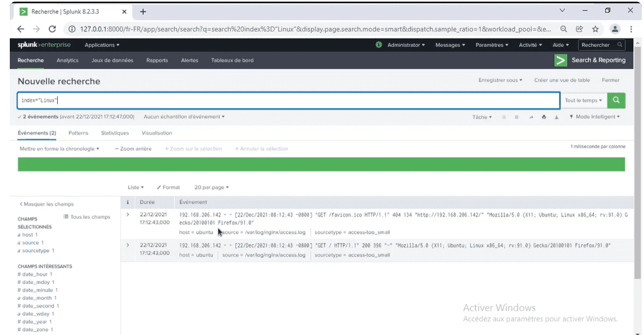This screenshot has height=335, width=644.
Task: Switch to the Patterns tab
Action: [x=78, y=133]
